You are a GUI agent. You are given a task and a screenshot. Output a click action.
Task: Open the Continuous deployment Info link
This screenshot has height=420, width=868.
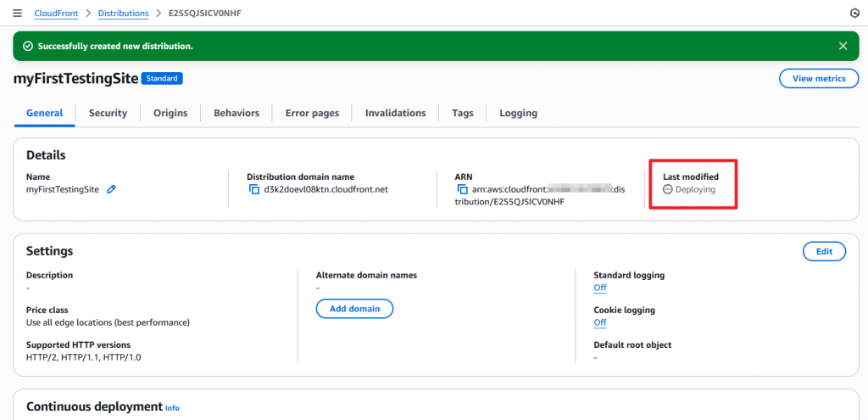coord(172,408)
